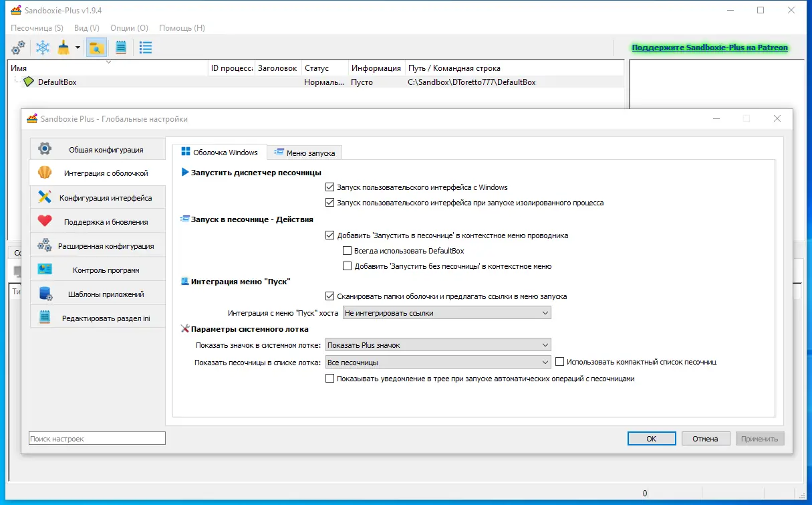Click the blue list view toolbar icon
This screenshot has height=505, width=812.
pos(145,47)
